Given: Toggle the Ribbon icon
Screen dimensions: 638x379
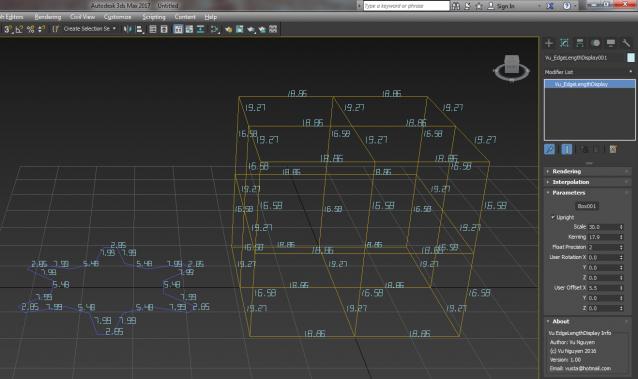Looking at the screenshot, I should (x=178, y=29).
